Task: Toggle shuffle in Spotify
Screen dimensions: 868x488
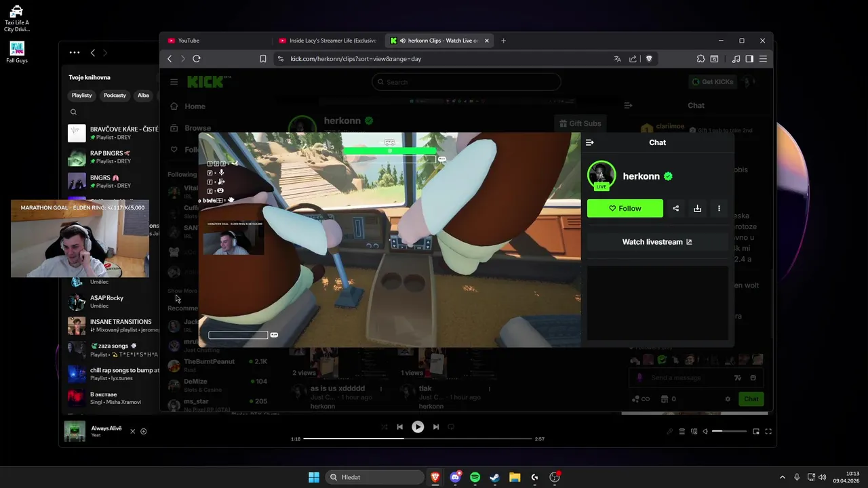Action: point(384,427)
